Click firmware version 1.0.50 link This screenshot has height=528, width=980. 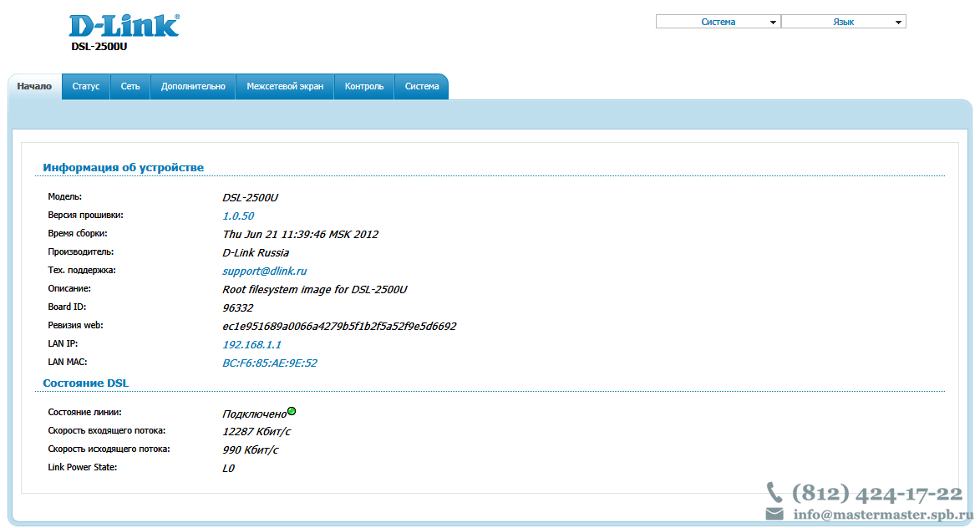pos(238,216)
